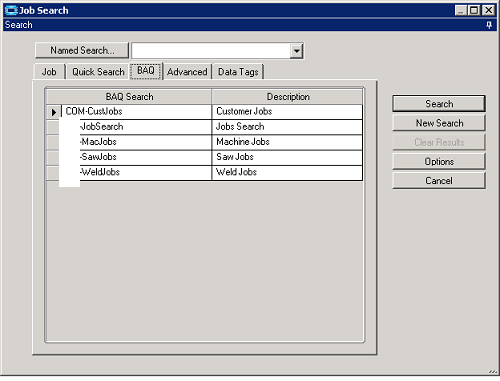
Task: Click the New Search button
Action: pyautogui.click(x=439, y=123)
